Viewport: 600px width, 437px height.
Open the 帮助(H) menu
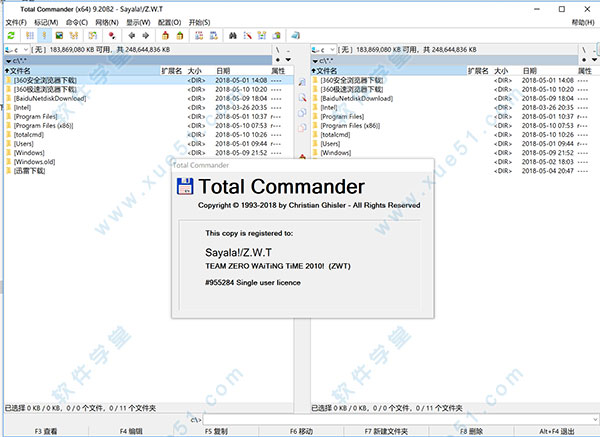pyautogui.click(x=580, y=21)
